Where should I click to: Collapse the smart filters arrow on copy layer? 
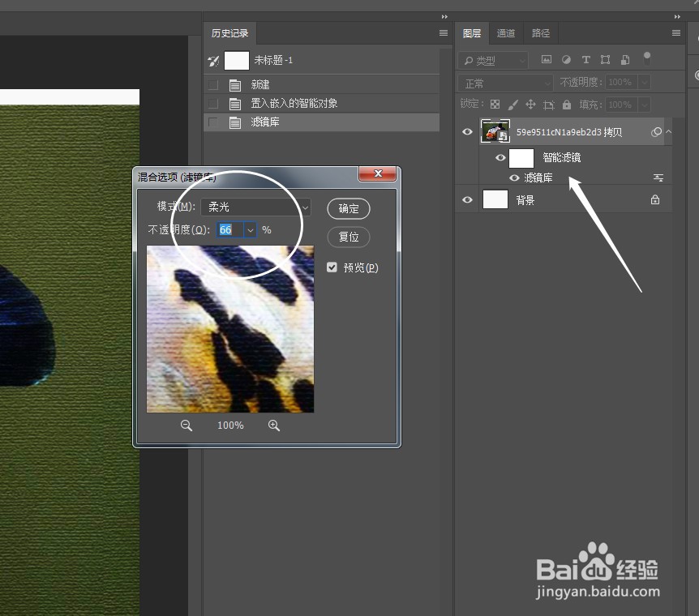click(x=669, y=131)
